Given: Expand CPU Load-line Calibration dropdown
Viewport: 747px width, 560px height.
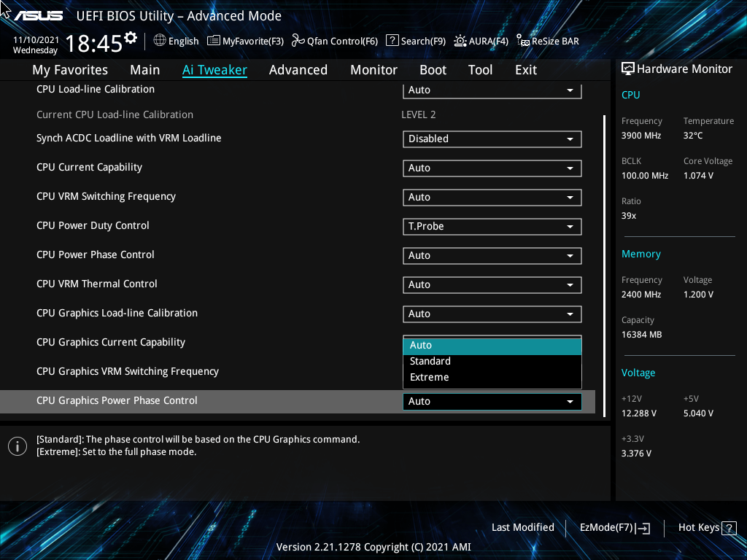Looking at the screenshot, I should coord(492,90).
